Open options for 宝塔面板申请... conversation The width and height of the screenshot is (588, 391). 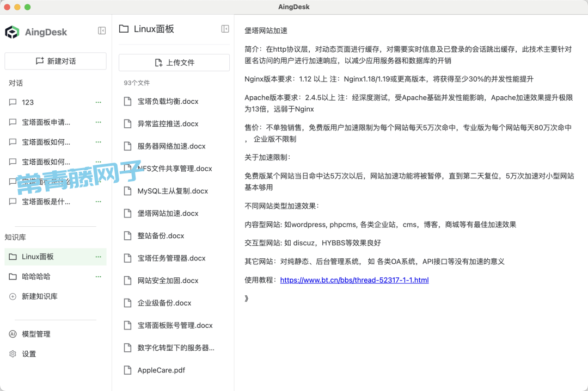98,122
